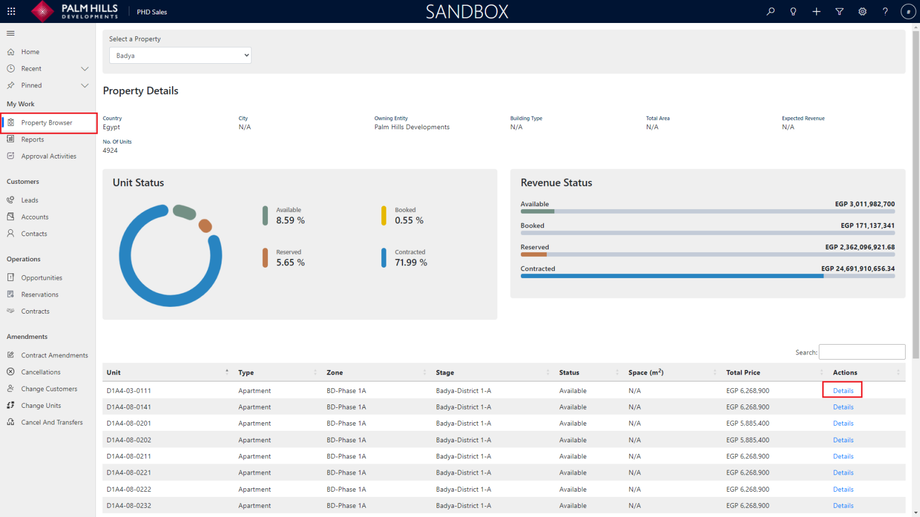Collapse sidebar with hamburger menu icon
This screenshot has height=517, width=920.
[x=11, y=33]
